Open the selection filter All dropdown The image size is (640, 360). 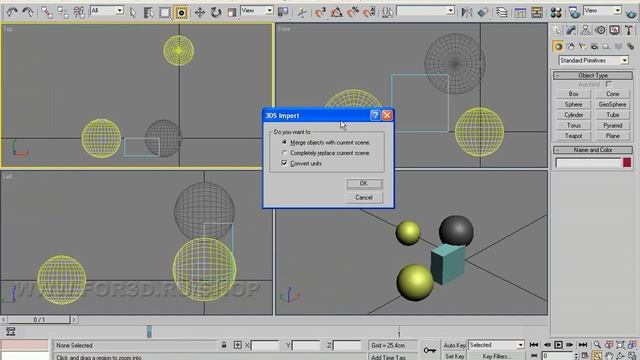click(x=107, y=10)
